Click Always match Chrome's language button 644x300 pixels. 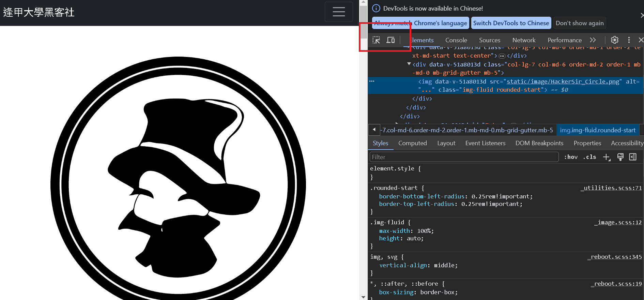point(420,23)
